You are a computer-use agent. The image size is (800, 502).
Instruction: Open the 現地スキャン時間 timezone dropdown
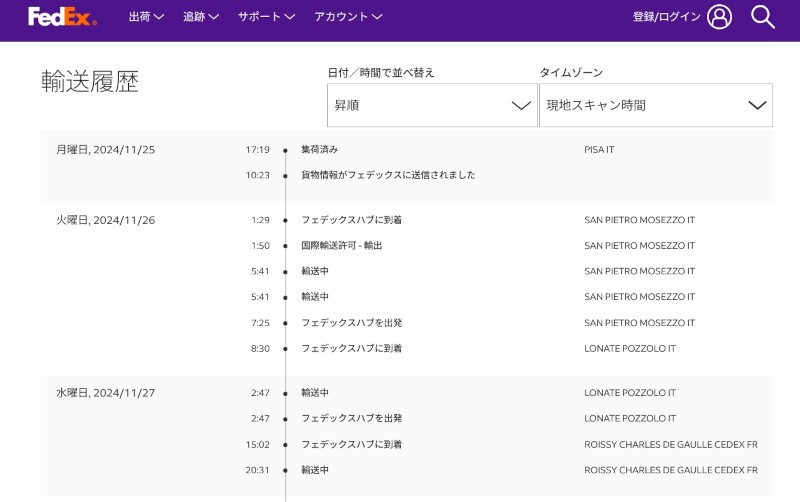(x=656, y=105)
